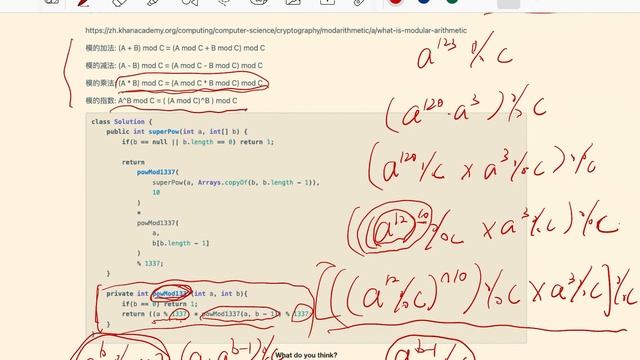The width and height of the screenshot is (640, 360).
Task: Pick the red ink color swatch
Action: coord(395,2)
